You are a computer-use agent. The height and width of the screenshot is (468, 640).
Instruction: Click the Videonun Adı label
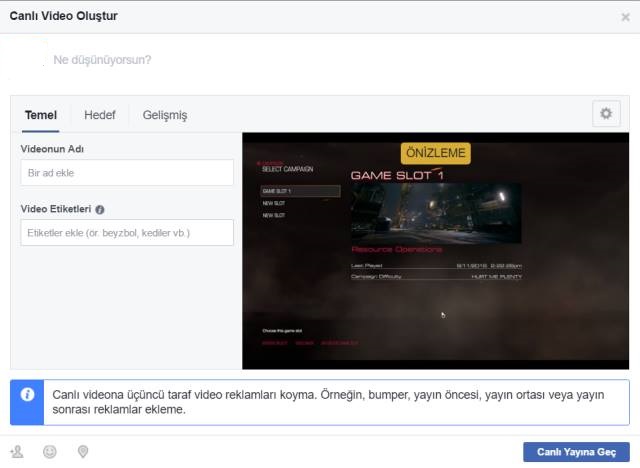point(52,149)
